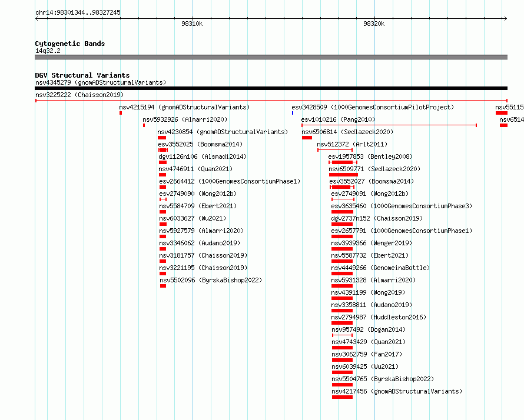Open esv3635460 1000GenomesConsortiumPhase3 entry
The image size is (524, 420).
coord(402,206)
